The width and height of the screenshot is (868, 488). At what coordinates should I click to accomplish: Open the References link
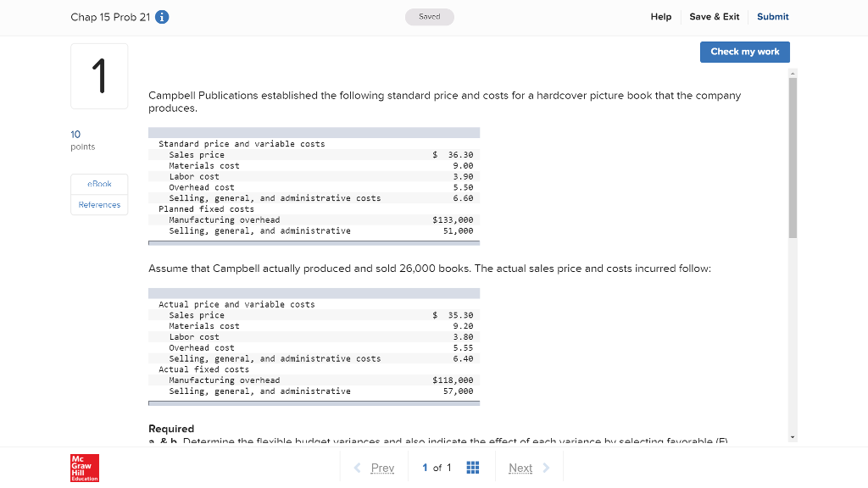pyautogui.click(x=99, y=205)
